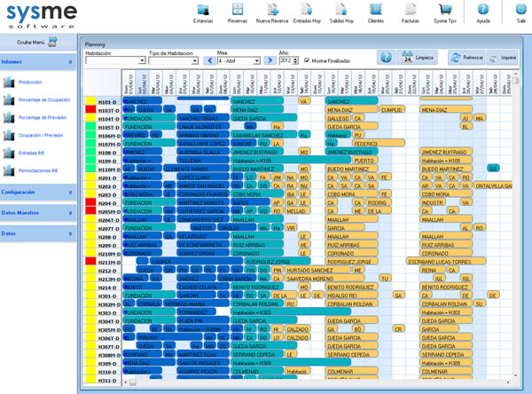
Task: Open Porcentaje de Previsión report
Action: coord(43,117)
